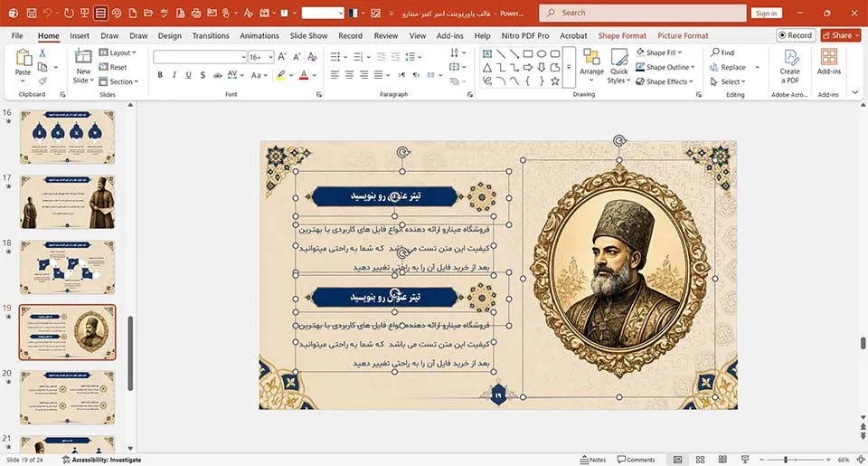Open the Insert tab
Viewport: 868px width, 466px height.
pyautogui.click(x=80, y=35)
